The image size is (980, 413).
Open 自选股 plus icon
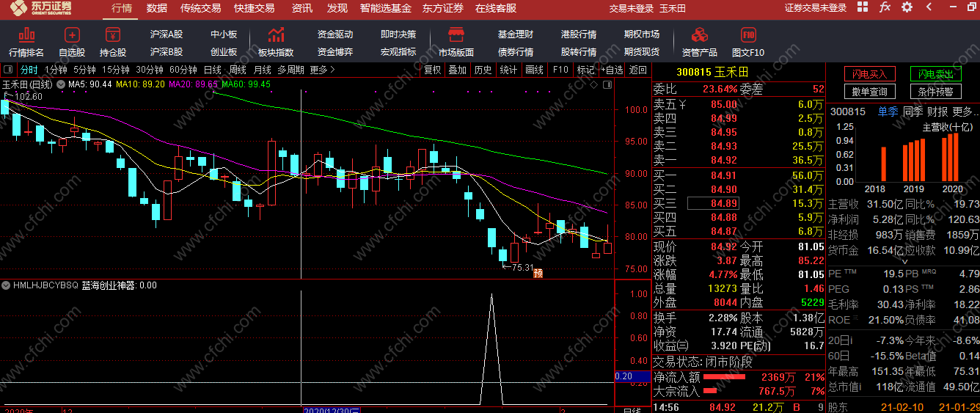tap(72, 34)
